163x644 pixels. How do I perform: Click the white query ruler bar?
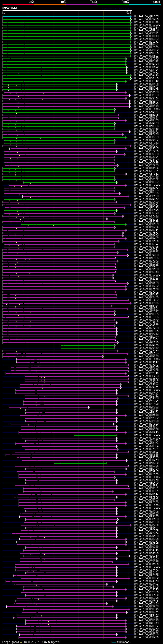tap(67, 10)
